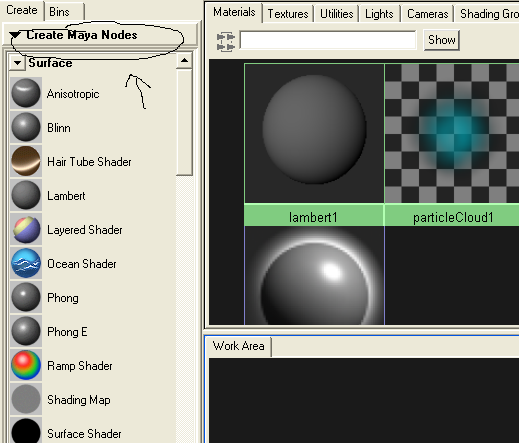Click into the material filter text field

click(x=328, y=40)
